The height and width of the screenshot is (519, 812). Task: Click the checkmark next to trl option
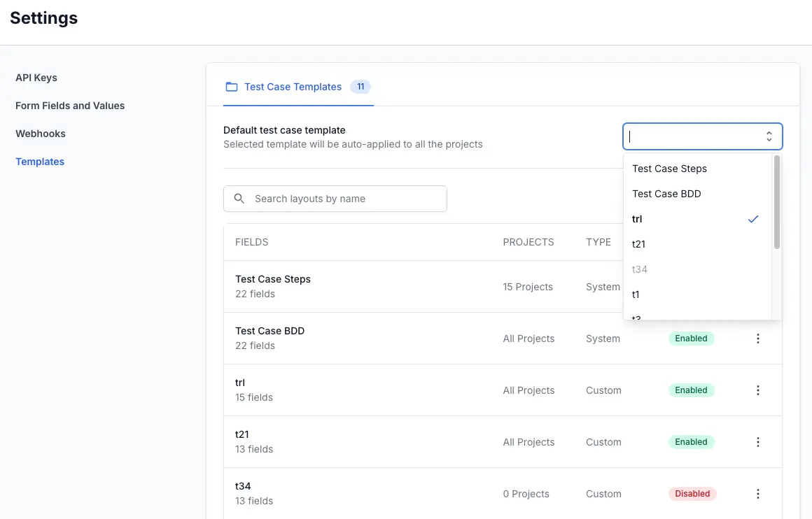coord(753,219)
